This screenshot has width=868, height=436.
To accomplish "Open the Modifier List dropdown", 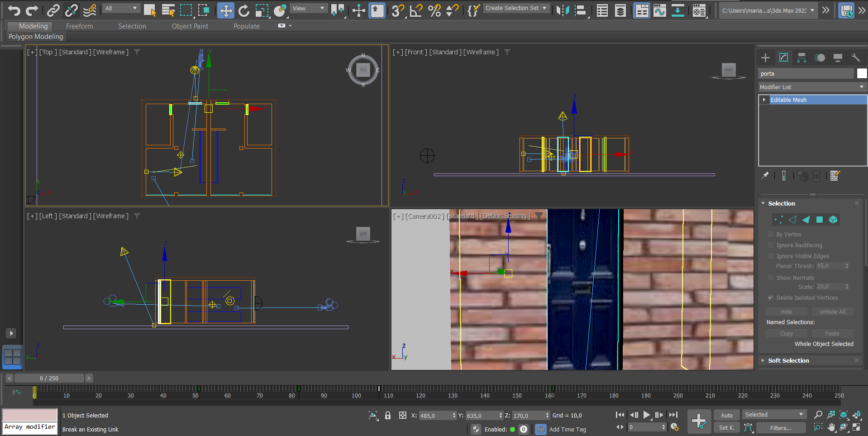I will [812, 87].
